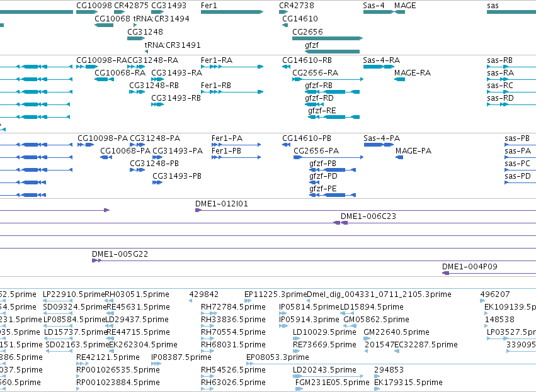536x392 pixels.
Task: Click the sas-RC transcript label
Action: click(500, 86)
